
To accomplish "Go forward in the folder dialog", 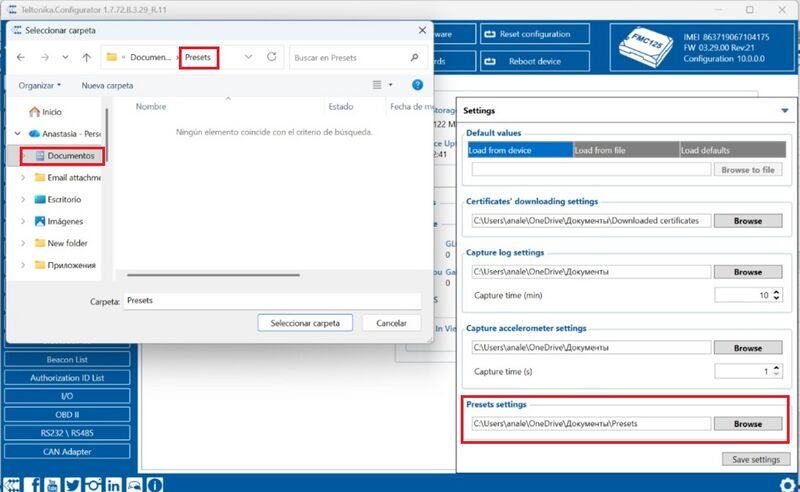I will tap(45, 57).
